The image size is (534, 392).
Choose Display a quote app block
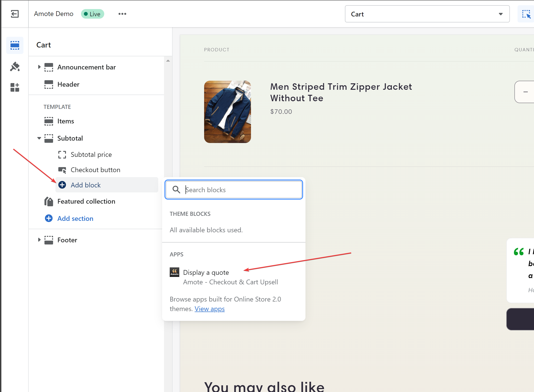(x=206, y=272)
